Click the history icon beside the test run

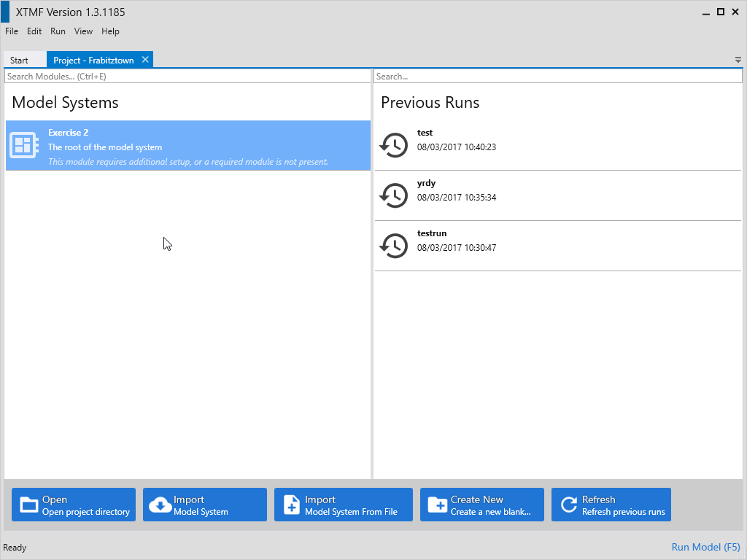[x=394, y=145]
